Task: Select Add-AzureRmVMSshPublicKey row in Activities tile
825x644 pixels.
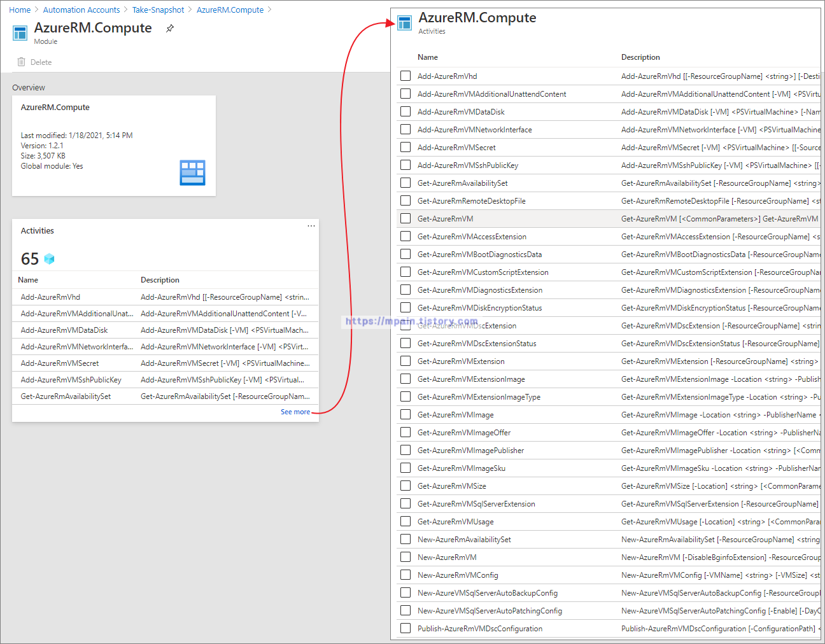Action: click(x=166, y=380)
